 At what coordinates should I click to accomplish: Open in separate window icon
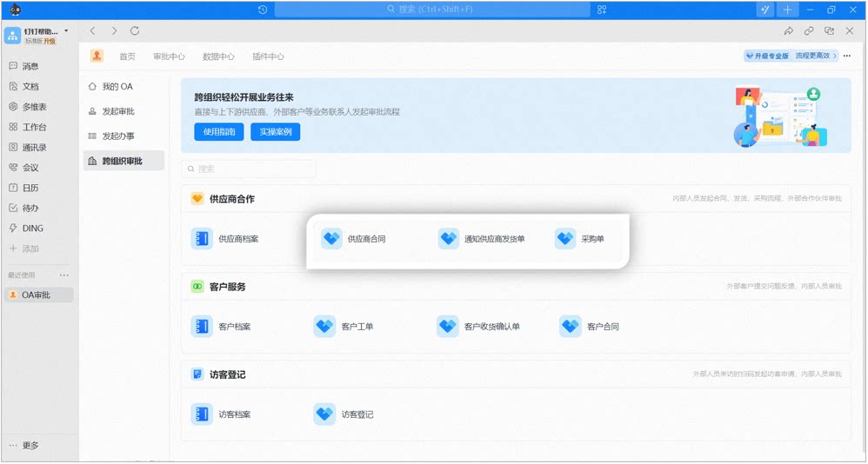pos(829,31)
